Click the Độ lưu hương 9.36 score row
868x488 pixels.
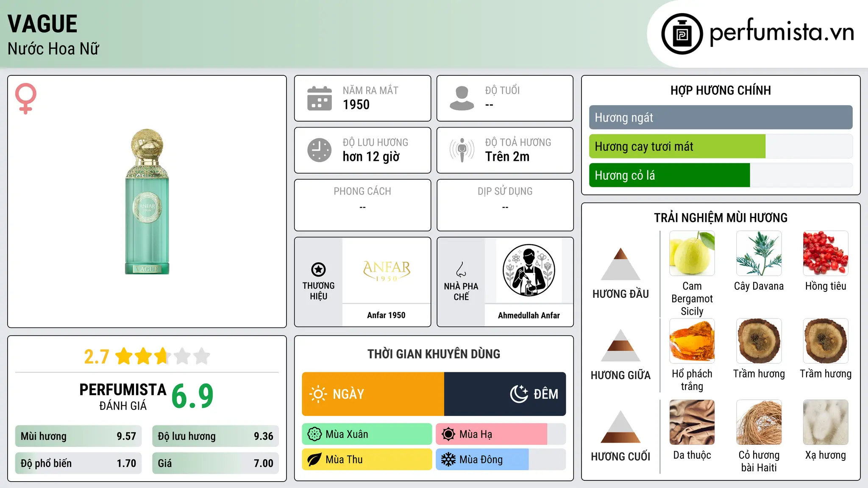click(x=215, y=436)
